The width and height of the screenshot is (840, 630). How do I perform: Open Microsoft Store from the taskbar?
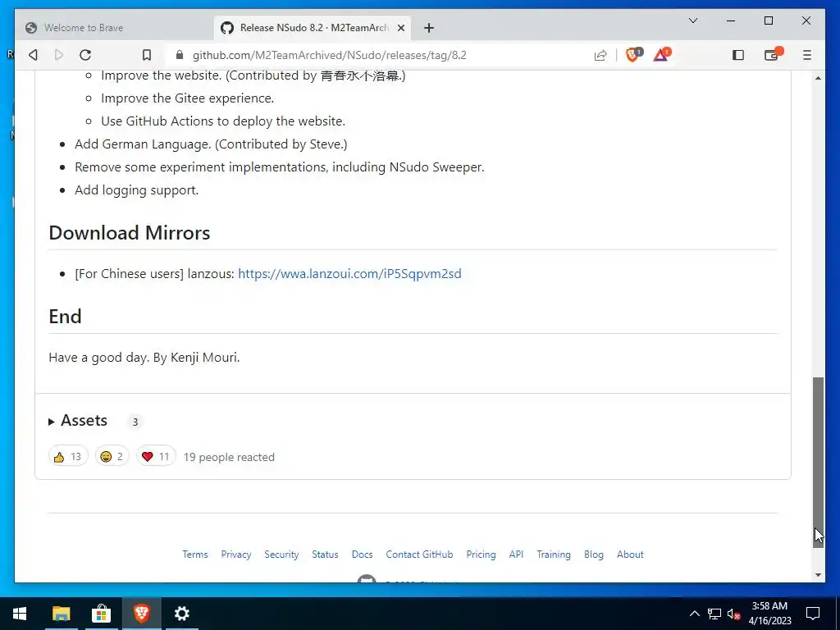[101, 614]
